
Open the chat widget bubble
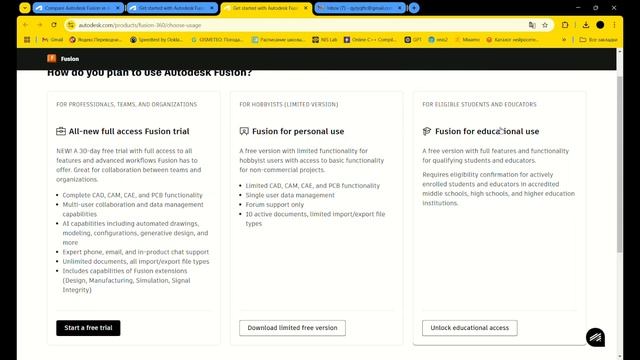596,337
